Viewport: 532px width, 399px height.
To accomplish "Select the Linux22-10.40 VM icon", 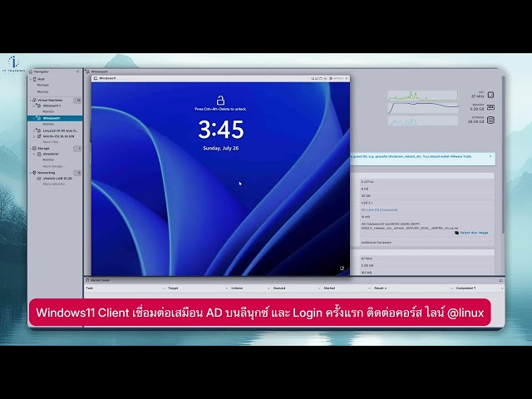I will (x=39, y=131).
